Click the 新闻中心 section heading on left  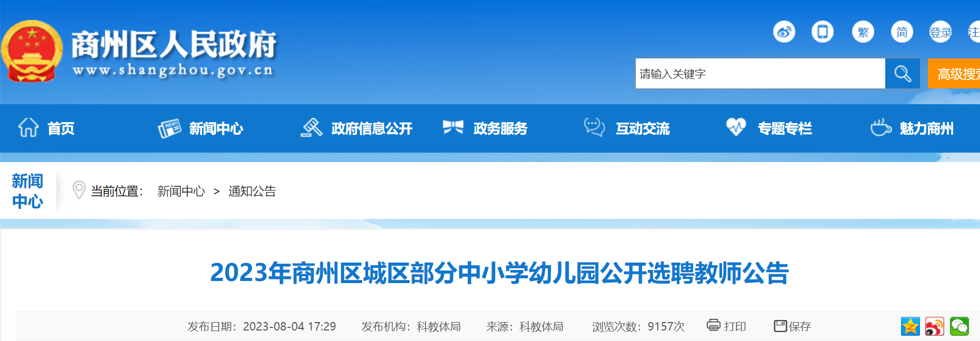(27, 191)
